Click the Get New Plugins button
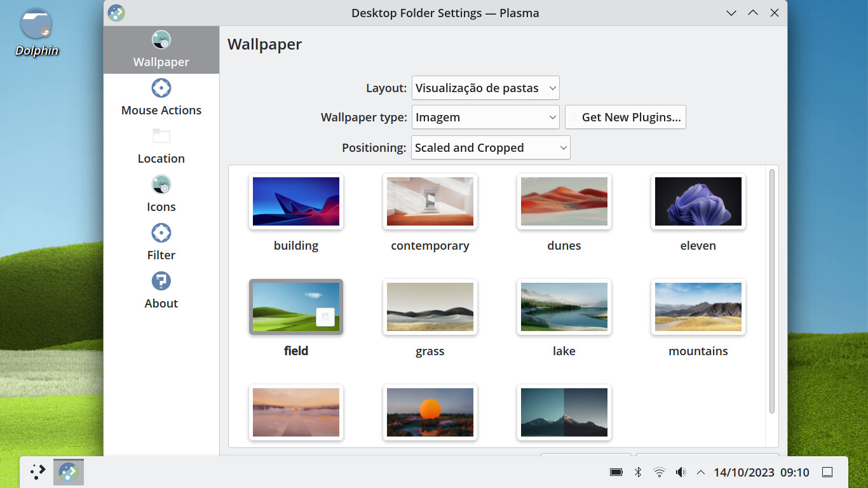 [x=625, y=118]
